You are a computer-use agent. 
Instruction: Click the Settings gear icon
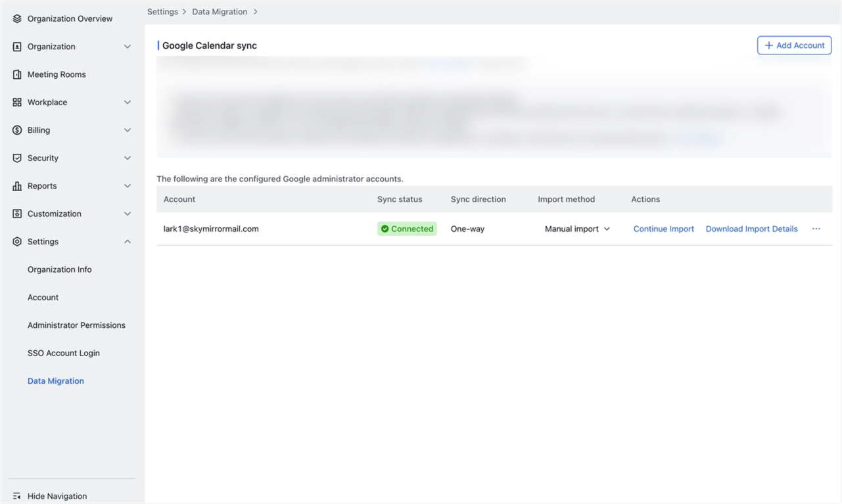coord(17,241)
